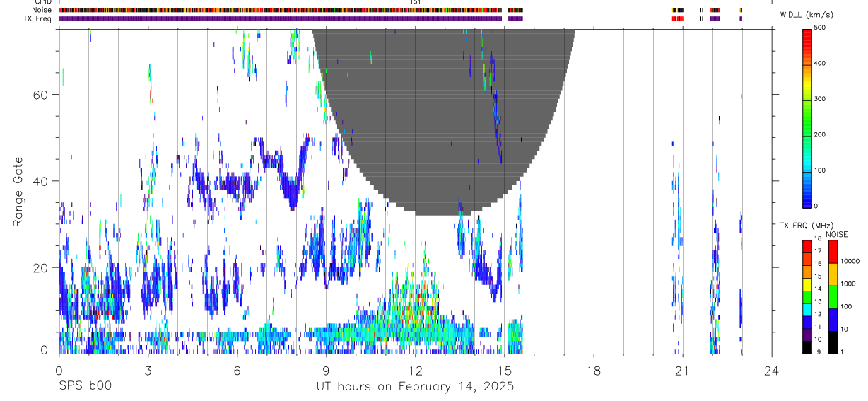The width and height of the screenshot is (868, 401).
Task: Click 'UT hours on February 14, 2025' title
Action: (x=415, y=388)
